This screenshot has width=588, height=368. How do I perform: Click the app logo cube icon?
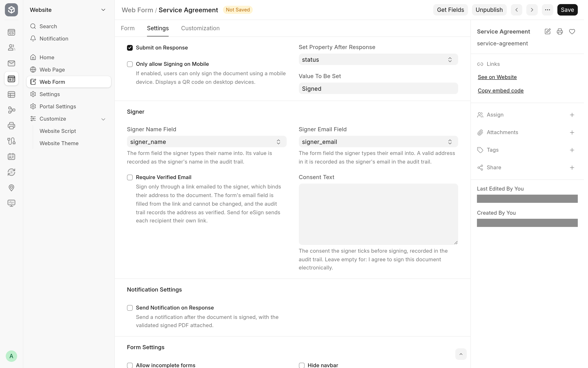pos(11,10)
